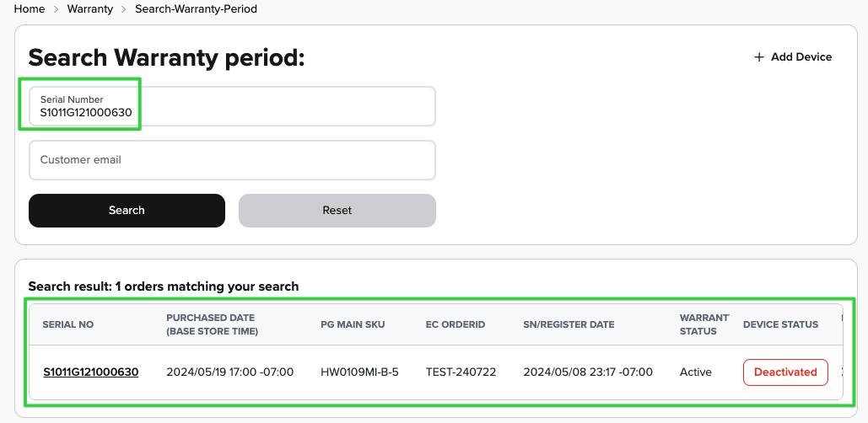868x423 pixels.
Task: Click the EC ORDERID column header
Action: click(x=456, y=324)
